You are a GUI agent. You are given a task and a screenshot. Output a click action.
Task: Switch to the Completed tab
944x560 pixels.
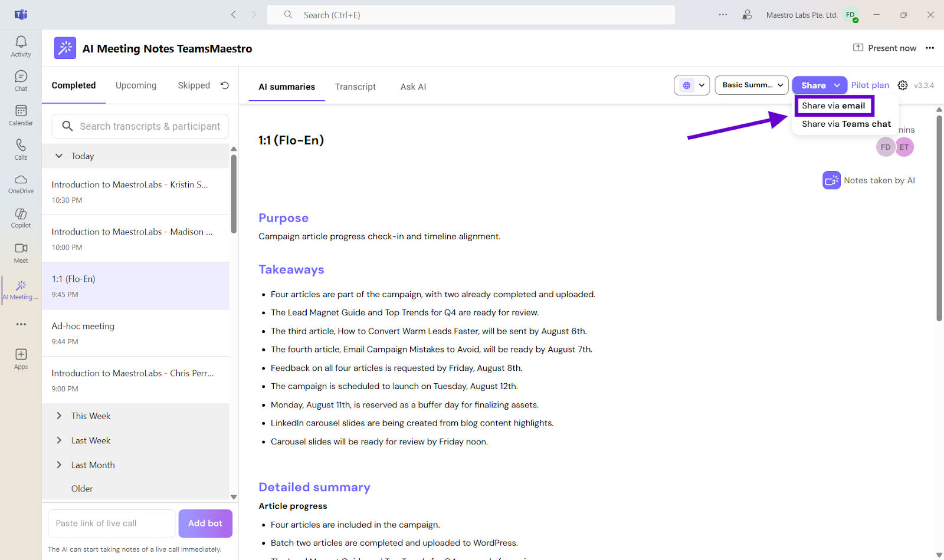[74, 85]
